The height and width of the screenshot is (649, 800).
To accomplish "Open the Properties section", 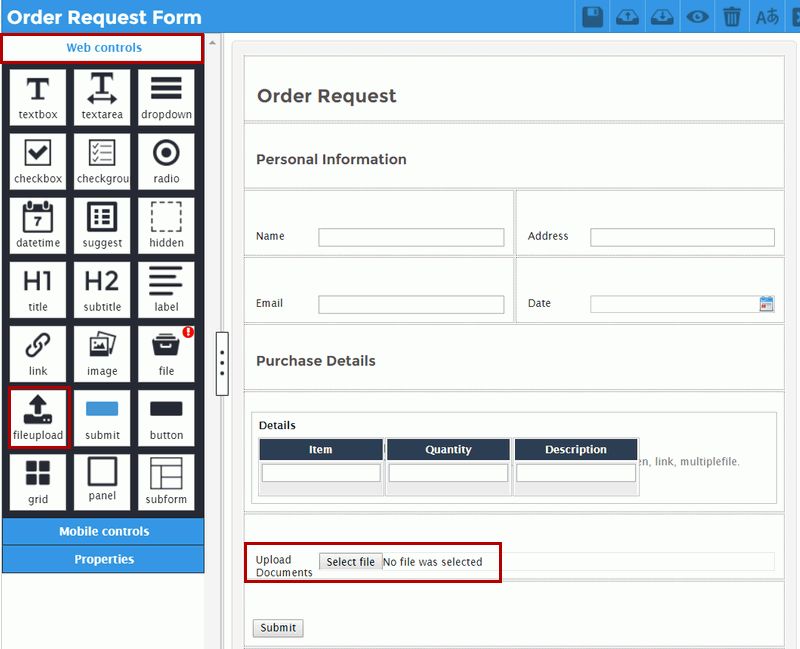I will click(104, 559).
